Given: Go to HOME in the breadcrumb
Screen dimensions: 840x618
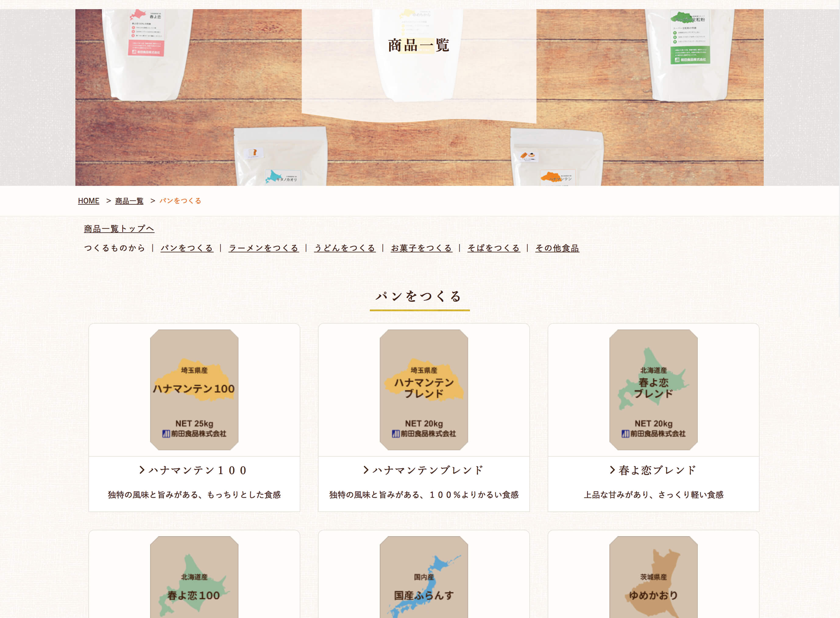Looking at the screenshot, I should click(89, 201).
